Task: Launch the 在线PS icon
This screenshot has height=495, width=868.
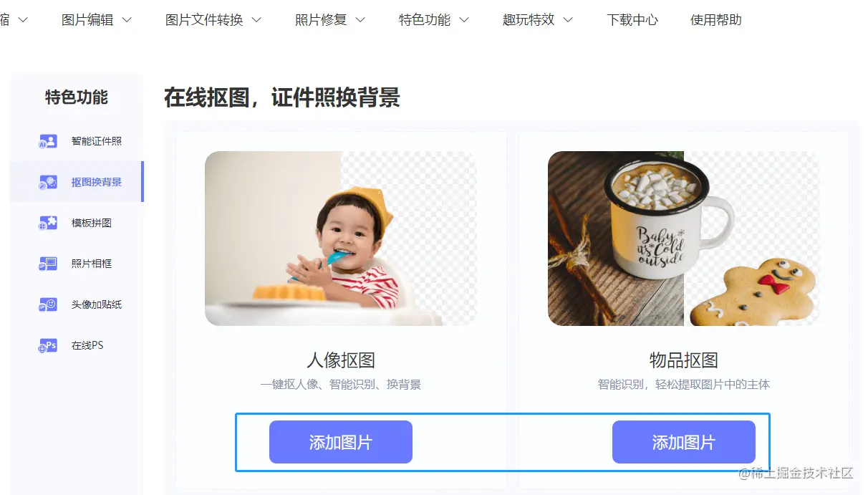Action: (x=47, y=345)
